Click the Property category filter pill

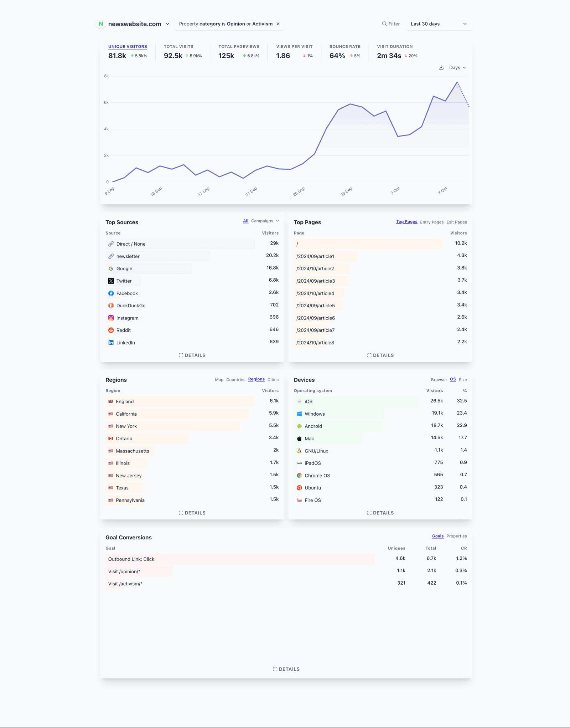pos(229,24)
